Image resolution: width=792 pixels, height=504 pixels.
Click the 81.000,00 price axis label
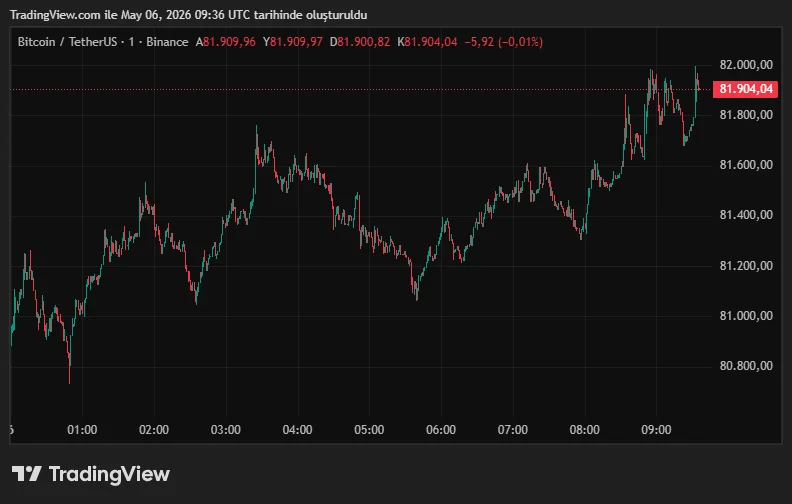point(746,316)
